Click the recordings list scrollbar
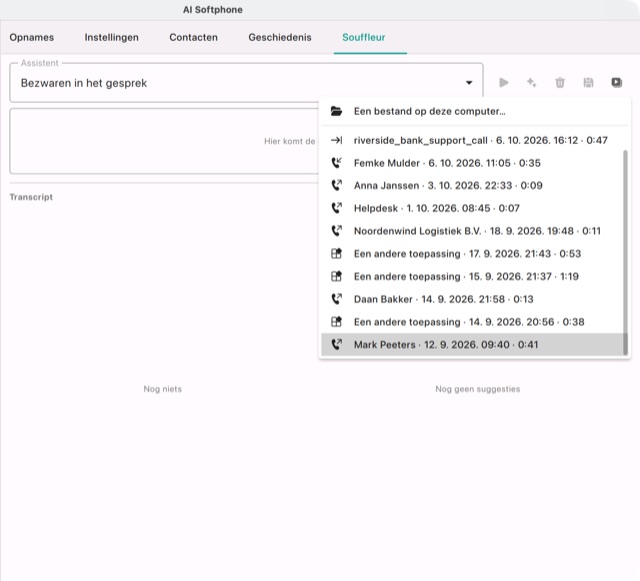Image resolution: width=640 pixels, height=581 pixels. pyautogui.click(x=625, y=252)
